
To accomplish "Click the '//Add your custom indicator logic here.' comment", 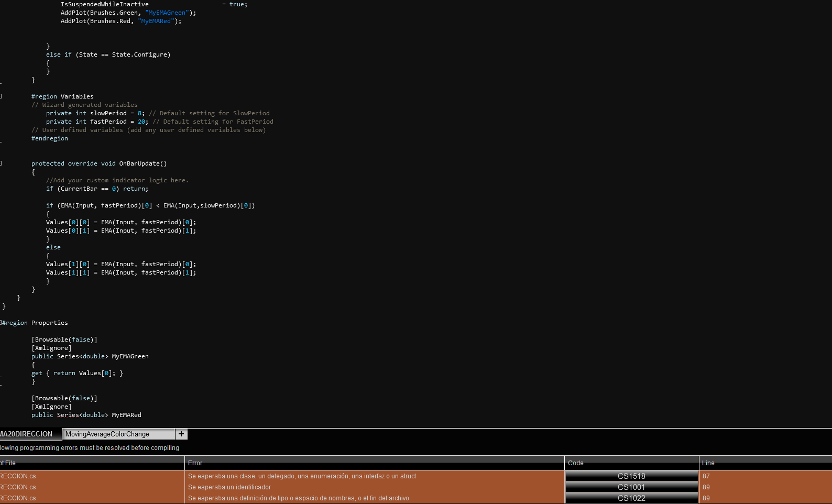I will (117, 180).
